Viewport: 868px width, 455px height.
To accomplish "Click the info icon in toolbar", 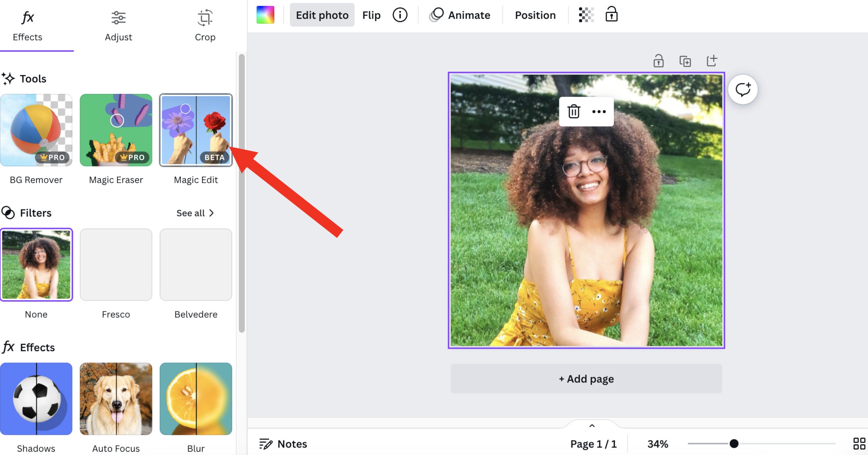I will coord(399,15).
